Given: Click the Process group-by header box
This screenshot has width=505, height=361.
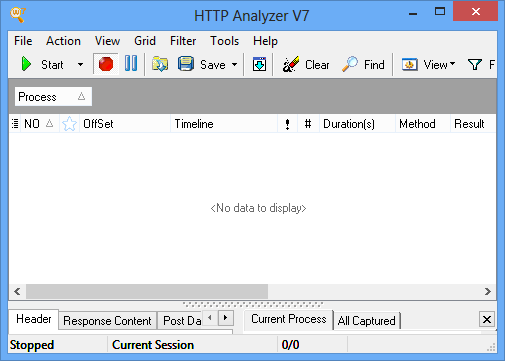Looking at the screenshot, I should pos(53,97).
